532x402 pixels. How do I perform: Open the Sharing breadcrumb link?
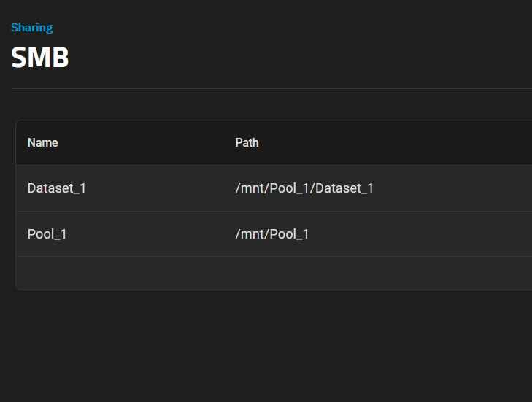pos(31,28)
